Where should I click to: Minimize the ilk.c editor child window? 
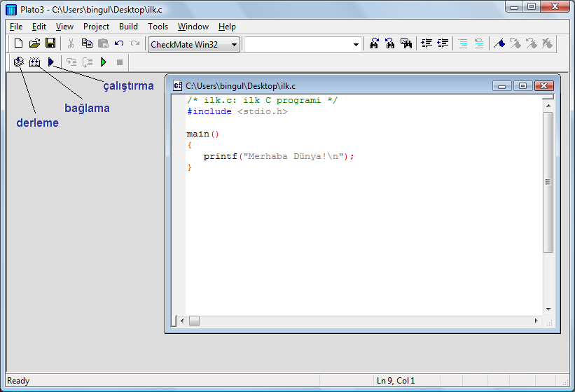502,85
